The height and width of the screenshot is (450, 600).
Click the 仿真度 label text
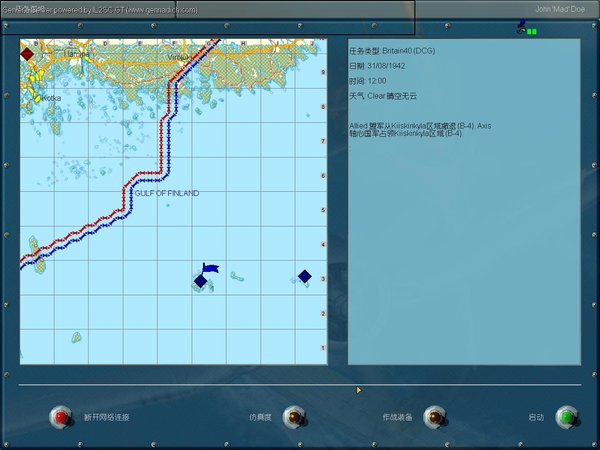tap(261, 417)
